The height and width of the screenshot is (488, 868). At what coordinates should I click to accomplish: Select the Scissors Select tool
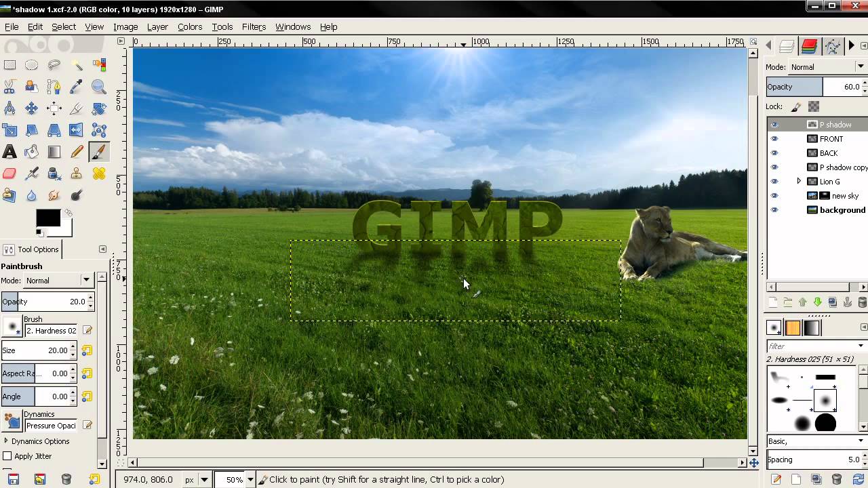coord(9,87)
